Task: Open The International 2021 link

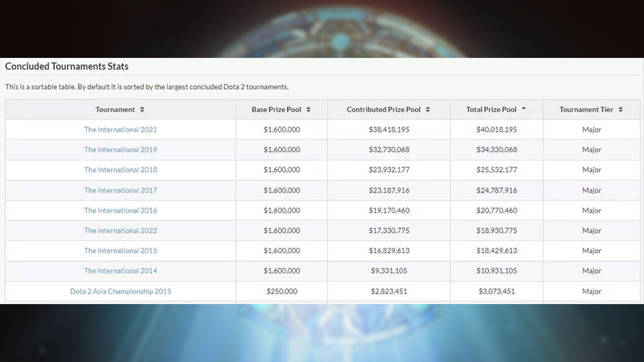Action: pos(121,130)
